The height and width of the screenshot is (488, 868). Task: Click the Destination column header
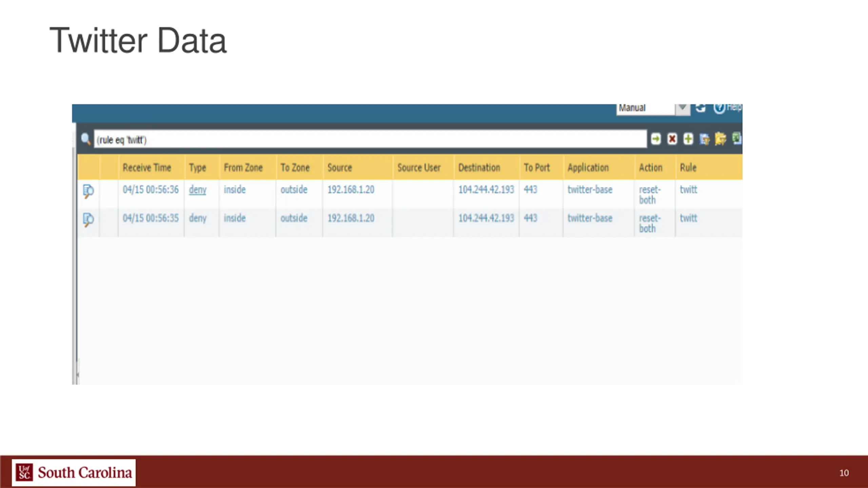479,167
